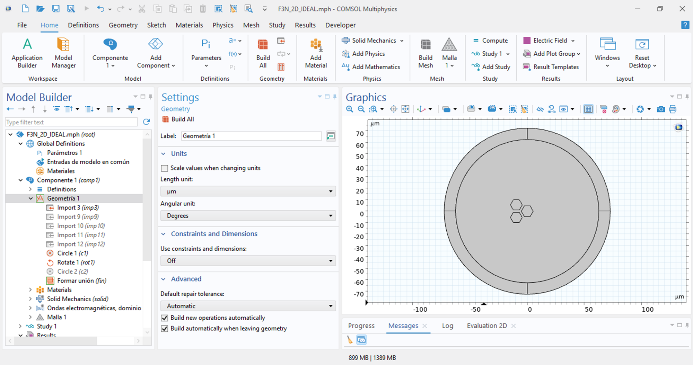693x365 pixels.
Task: Select Circle 1 (c1) in tree
Action: 72,253
